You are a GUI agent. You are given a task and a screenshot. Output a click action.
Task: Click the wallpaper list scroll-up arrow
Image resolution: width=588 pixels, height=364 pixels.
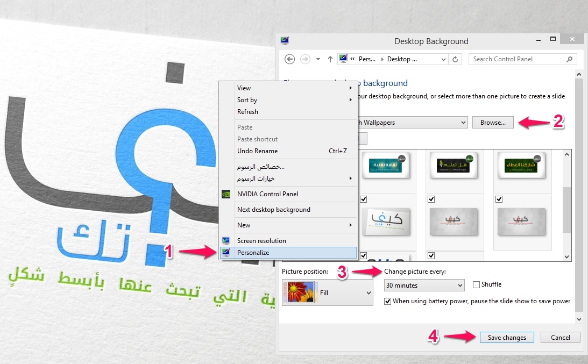click(566, 154)
